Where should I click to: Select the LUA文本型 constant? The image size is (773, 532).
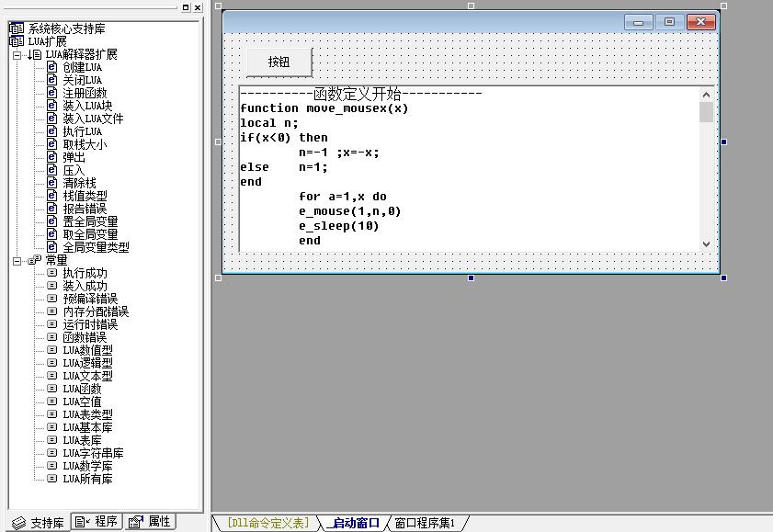87,376
